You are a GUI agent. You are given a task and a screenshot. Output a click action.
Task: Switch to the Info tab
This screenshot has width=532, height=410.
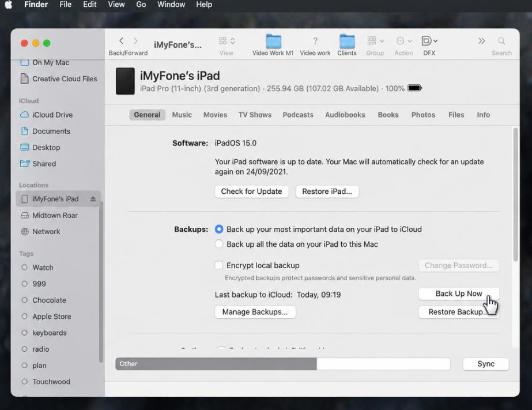483,115
